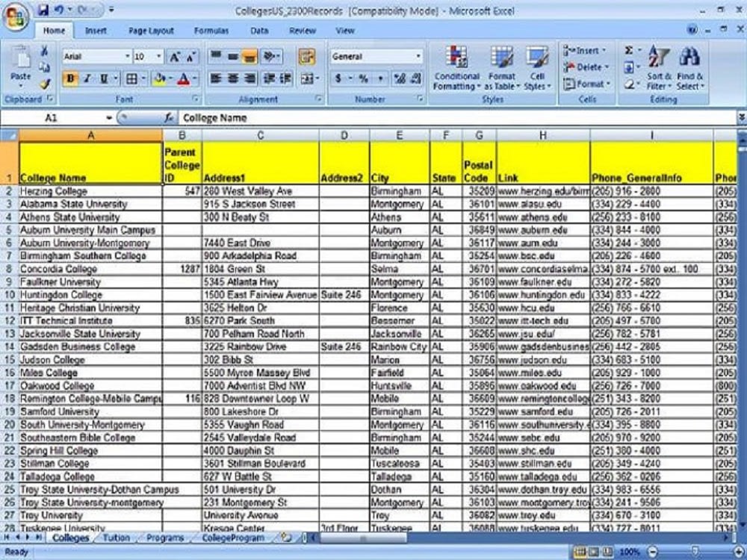Switch to the Insert ribbon tab
The image size is (747, 560).
(96, 31)
